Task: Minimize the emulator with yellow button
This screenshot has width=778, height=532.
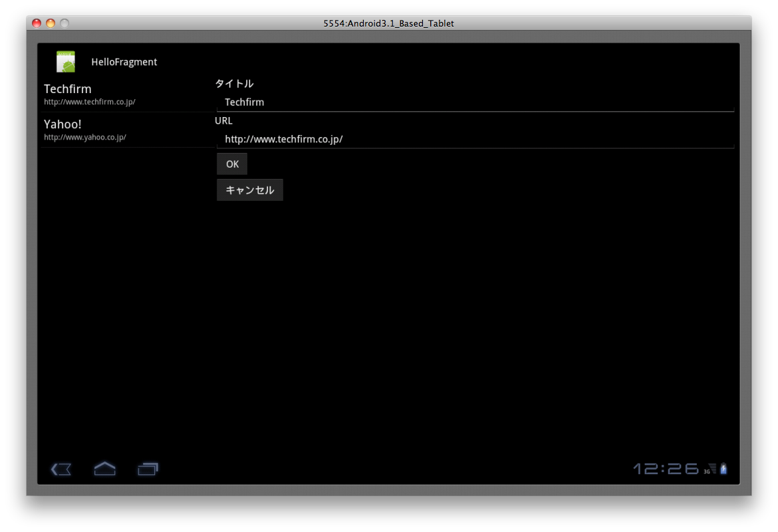Action: [51, 23]
